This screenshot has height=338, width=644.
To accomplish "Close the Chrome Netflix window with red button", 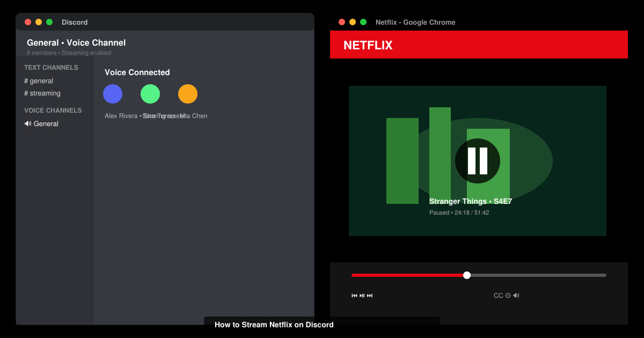I will [342, 22].
